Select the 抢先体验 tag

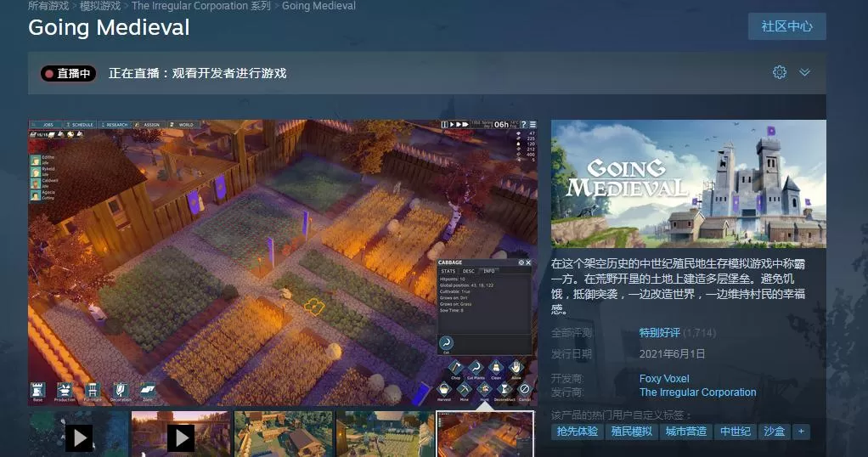[x=577, y=432]
